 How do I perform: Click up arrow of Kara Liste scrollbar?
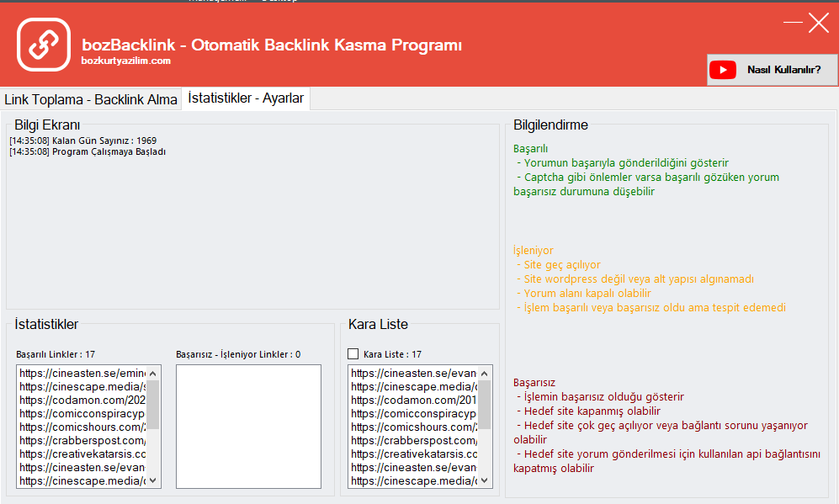(485, 374)
